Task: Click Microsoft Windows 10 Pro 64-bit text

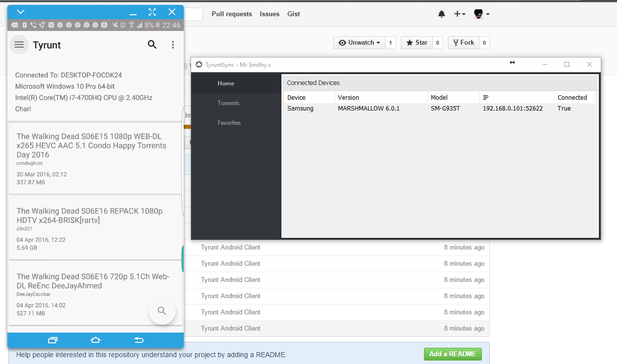Action: [65, 86]
